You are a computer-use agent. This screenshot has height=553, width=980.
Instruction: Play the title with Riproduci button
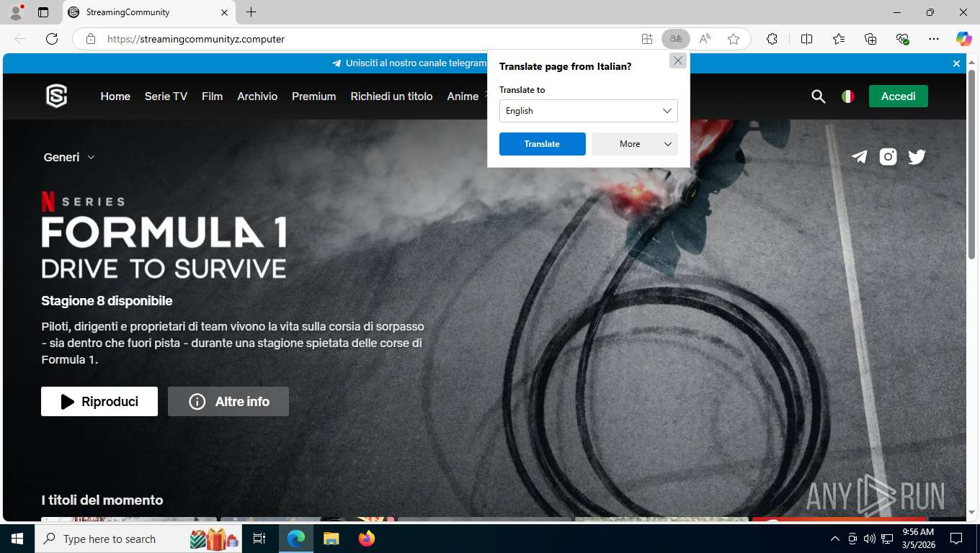pos(99,402)
